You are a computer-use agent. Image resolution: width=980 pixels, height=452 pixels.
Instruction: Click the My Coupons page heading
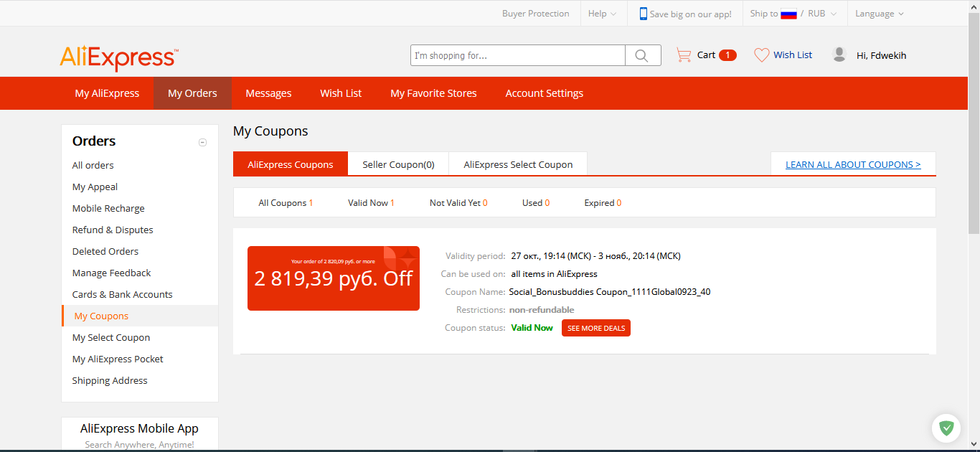click(270, 131)
